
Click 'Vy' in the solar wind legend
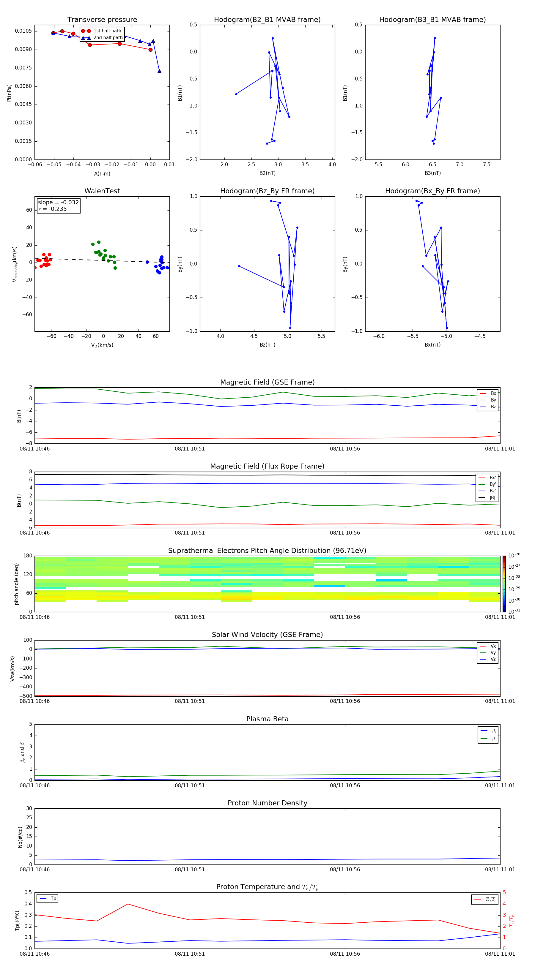point(493,653)
